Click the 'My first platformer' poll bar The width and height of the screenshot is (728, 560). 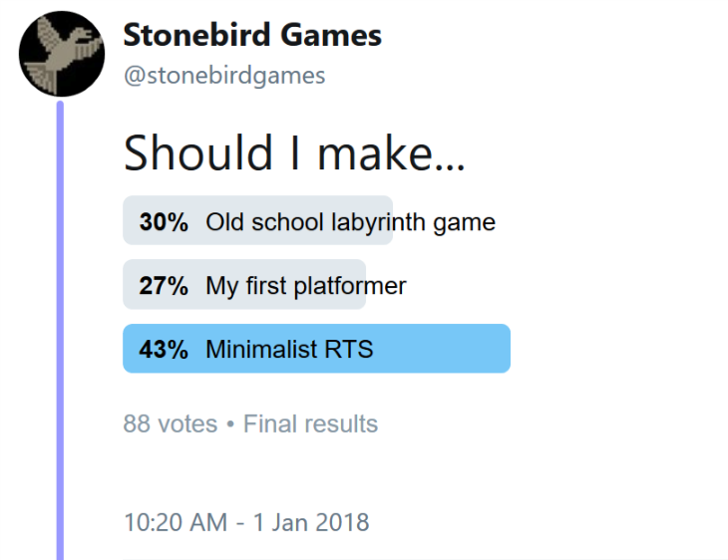(x=244, y=284)
